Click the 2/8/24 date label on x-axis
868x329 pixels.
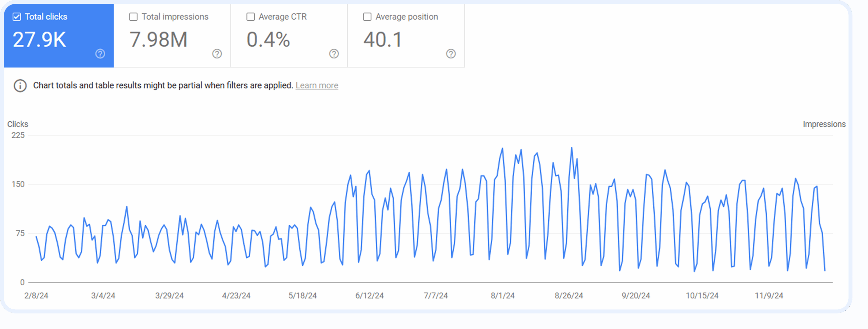pyautogui.click(x=36, y=295)
